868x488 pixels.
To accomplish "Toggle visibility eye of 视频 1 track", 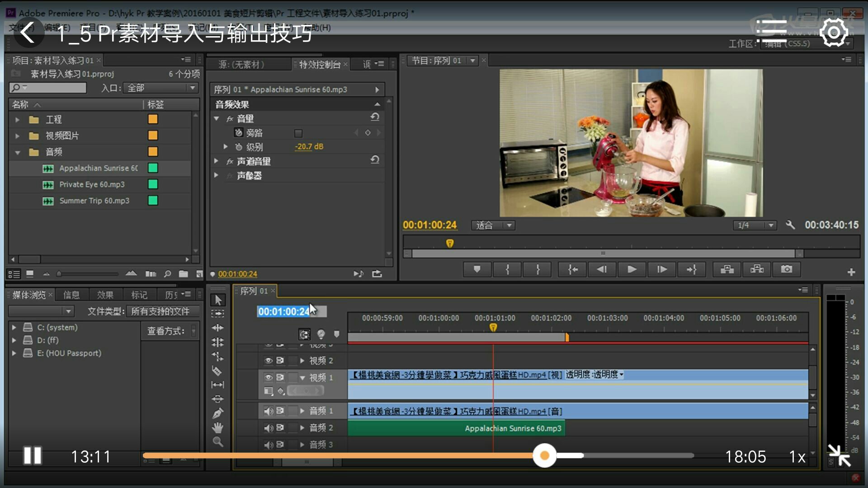I will (268, 377).
